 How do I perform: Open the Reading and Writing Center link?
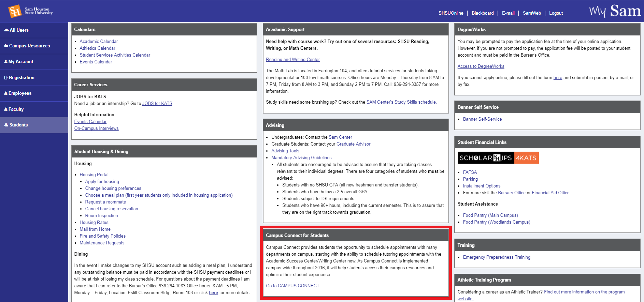(293, 59)
